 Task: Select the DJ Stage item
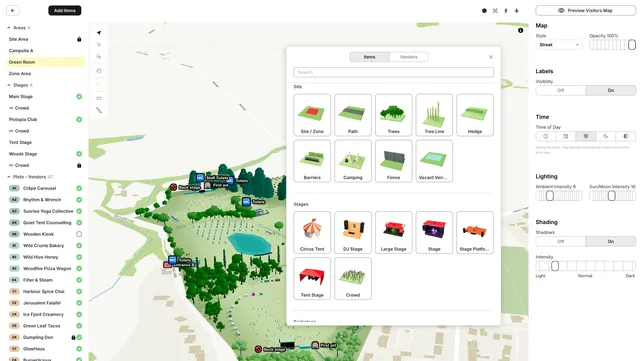(x=353, y=232)
